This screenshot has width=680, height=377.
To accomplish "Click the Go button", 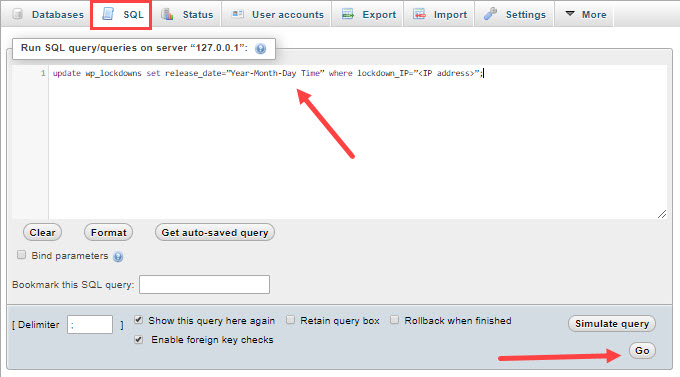I will pyautogui.click(x=642, y=351).
